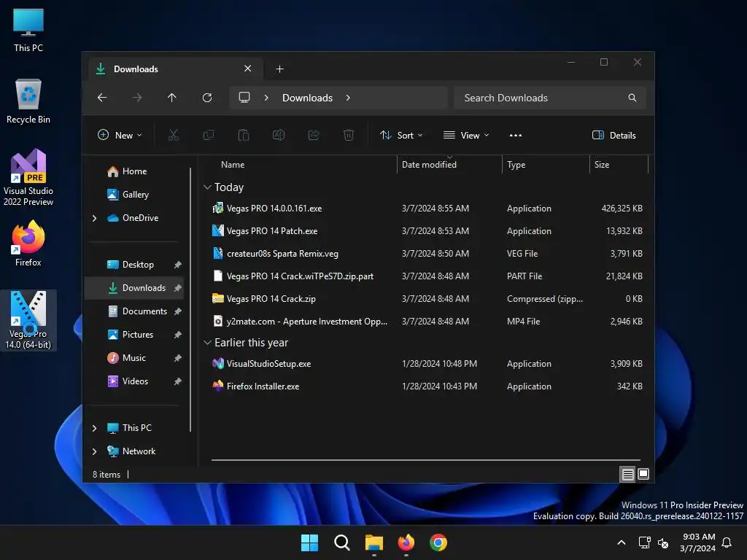
Task: Select Firefox desktop shortcut
Action: (28, 244)
